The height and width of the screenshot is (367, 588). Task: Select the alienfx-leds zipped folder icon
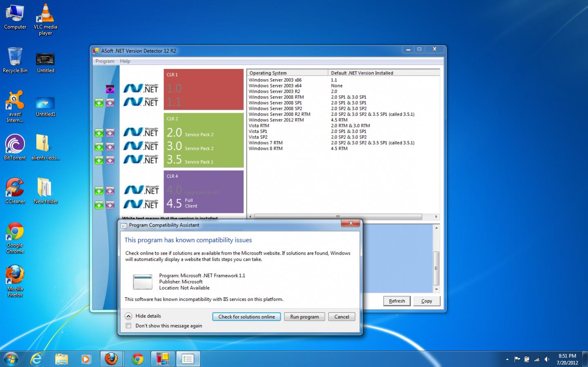(45, 147)
